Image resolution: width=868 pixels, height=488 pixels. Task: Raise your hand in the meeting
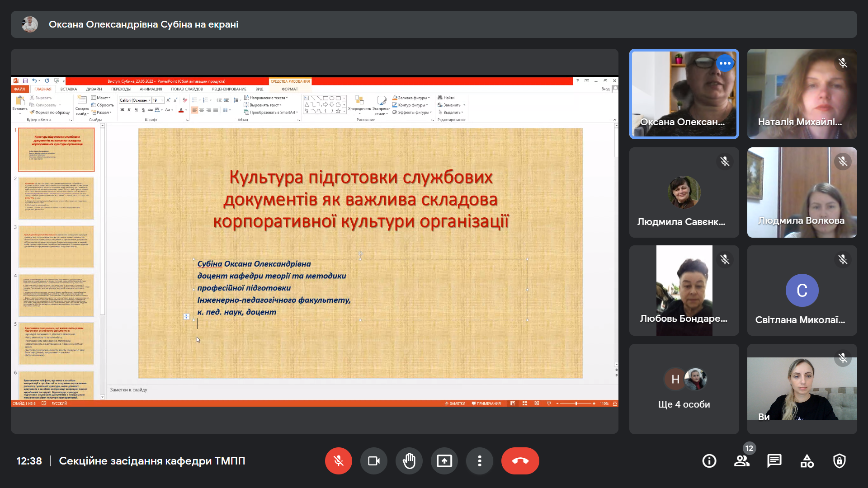pyautogui.click(x=409, y=461)
